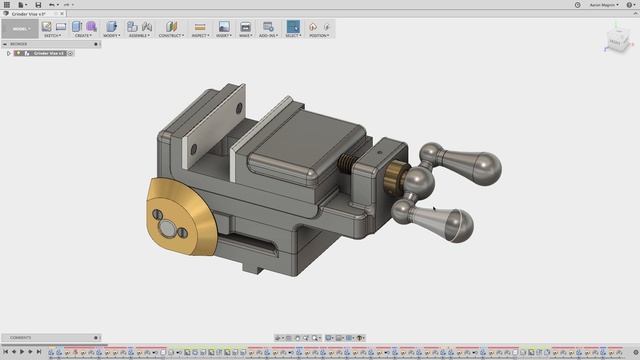Click the sketch rectangle icon in toolbar
Viewport: 640px width, 360px height.
(x=61, y=27)
